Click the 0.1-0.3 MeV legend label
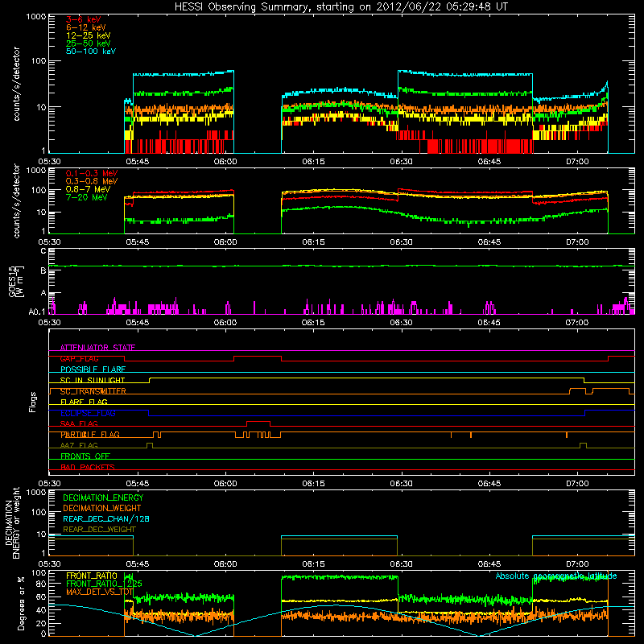Viewport: 644px width, 644px height. 92,173
